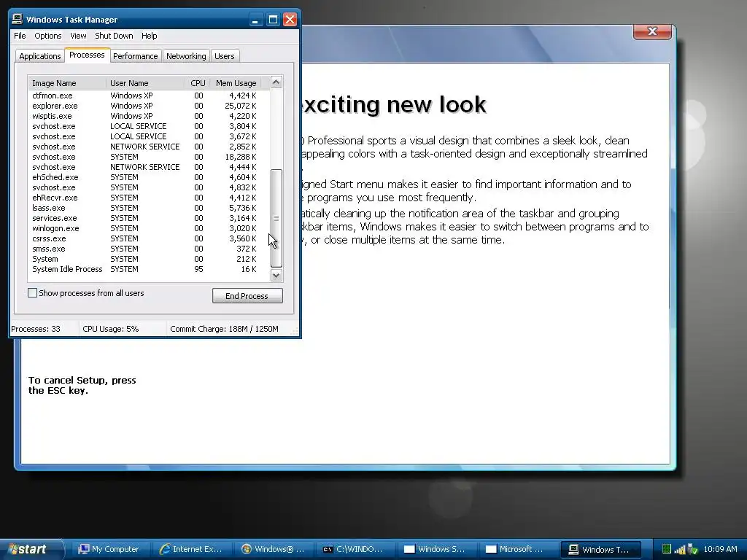Select the ehSched.exe process row
The image size is (747, 560).
[x=145, y=177]
